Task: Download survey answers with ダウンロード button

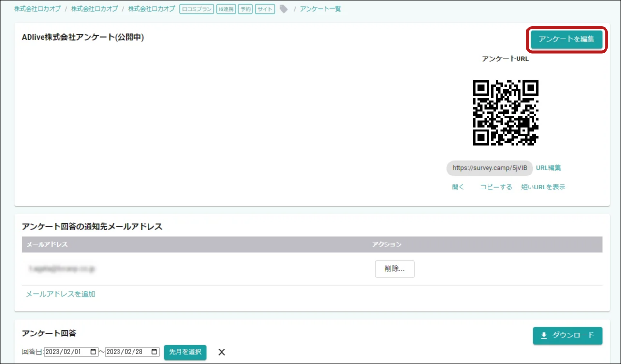Action: (568, 335)
